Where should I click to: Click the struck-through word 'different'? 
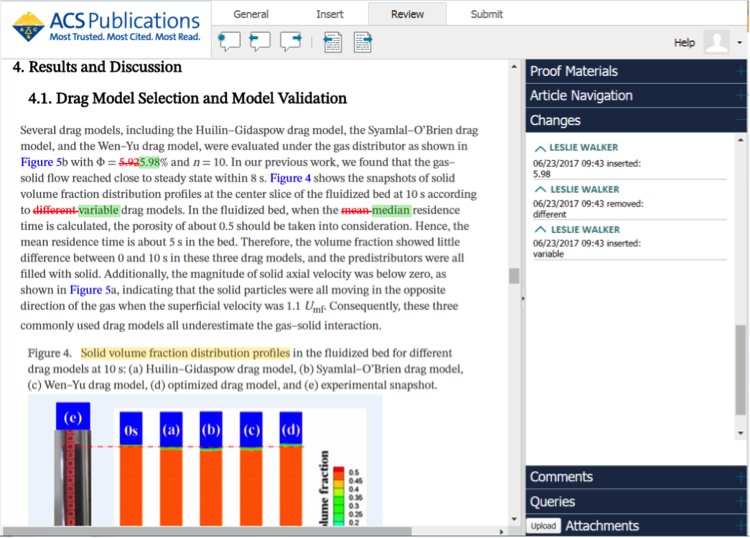tap(55, 210)
